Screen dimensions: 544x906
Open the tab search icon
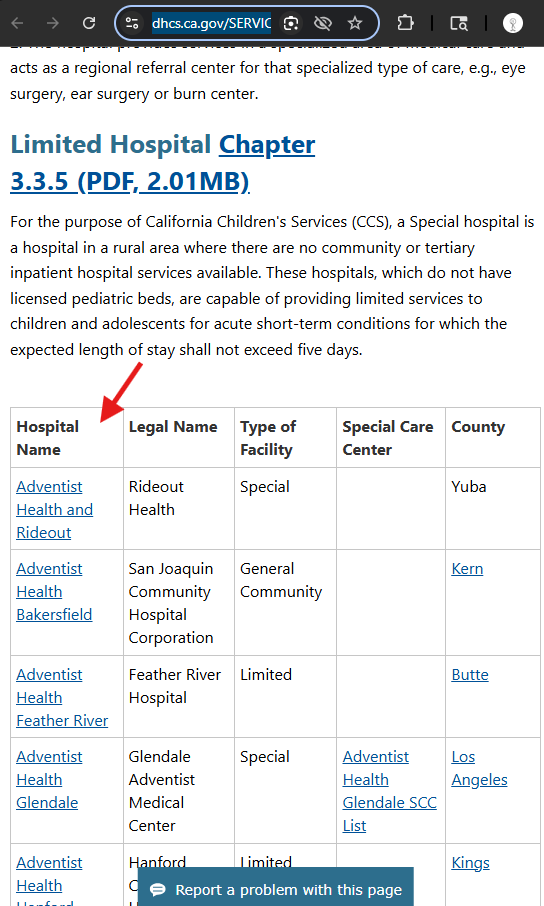click(459, 23)
